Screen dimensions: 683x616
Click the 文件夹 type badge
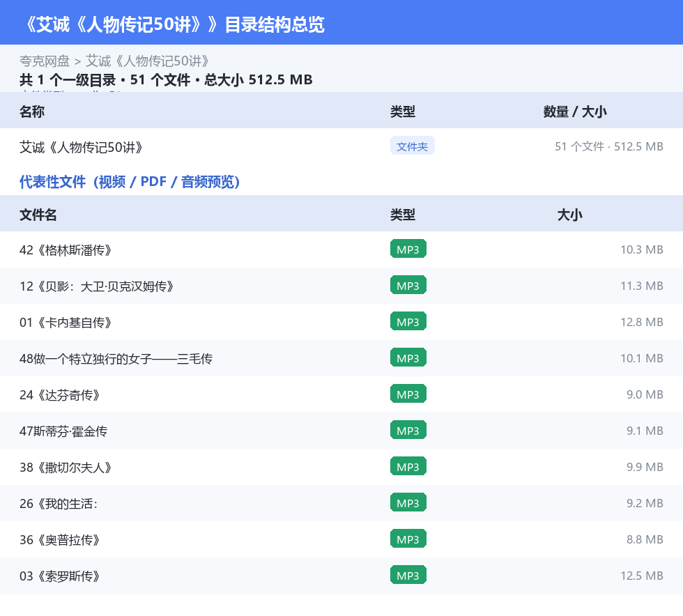412,146
